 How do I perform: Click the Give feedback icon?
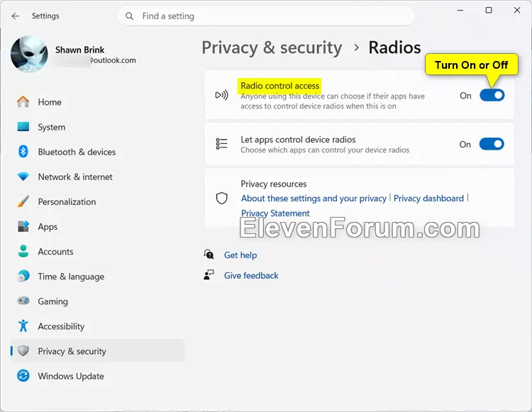[x=209, y=274]
